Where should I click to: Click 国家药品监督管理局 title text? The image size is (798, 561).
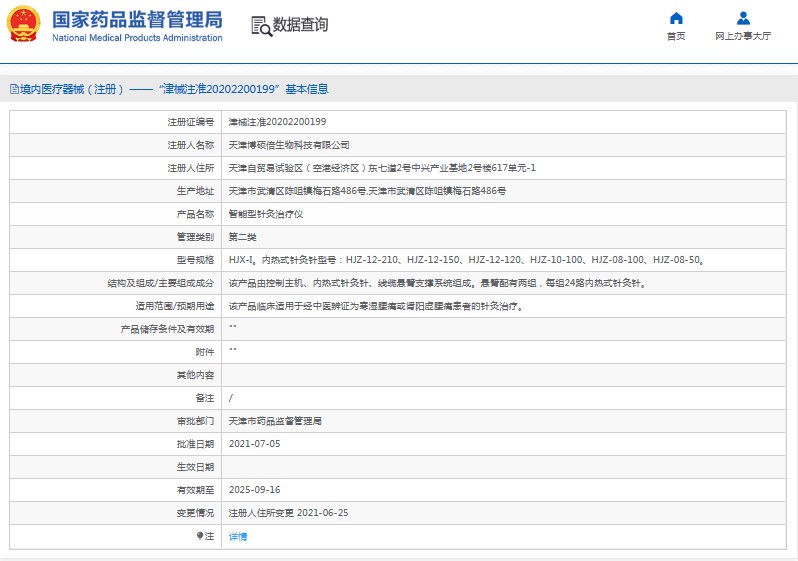(x=137, y=20)
